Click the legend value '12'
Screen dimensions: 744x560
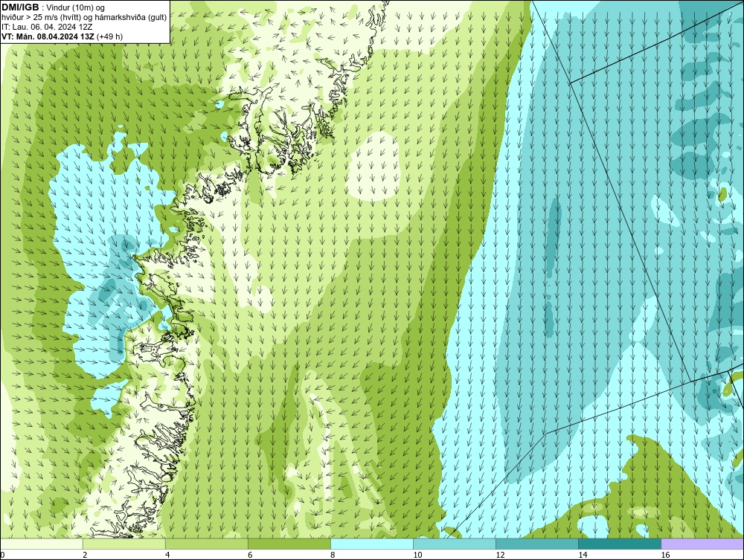pyautogui.click(x=500, y=555)
